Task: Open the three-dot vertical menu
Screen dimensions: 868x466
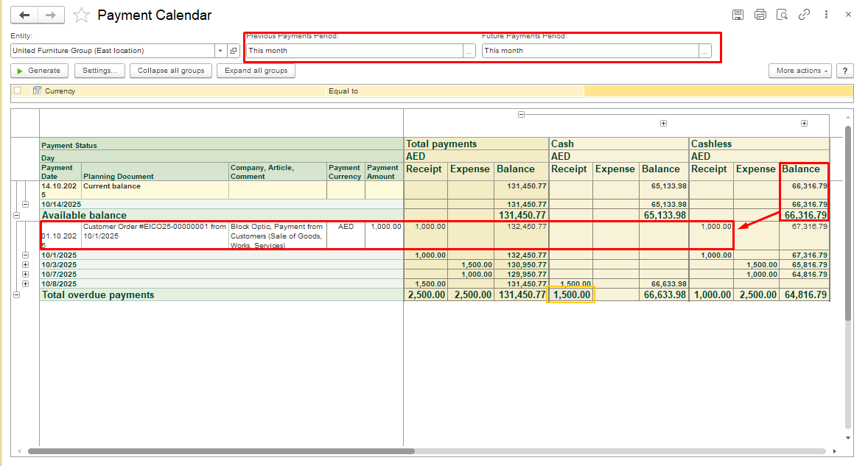Action: coord(827,15)
